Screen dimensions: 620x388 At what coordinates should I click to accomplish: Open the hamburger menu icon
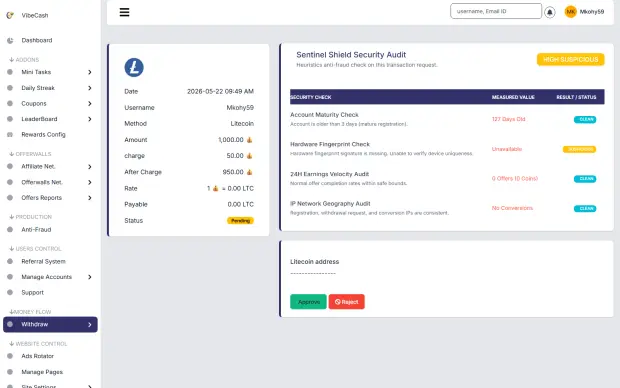(x=124, y=12)
